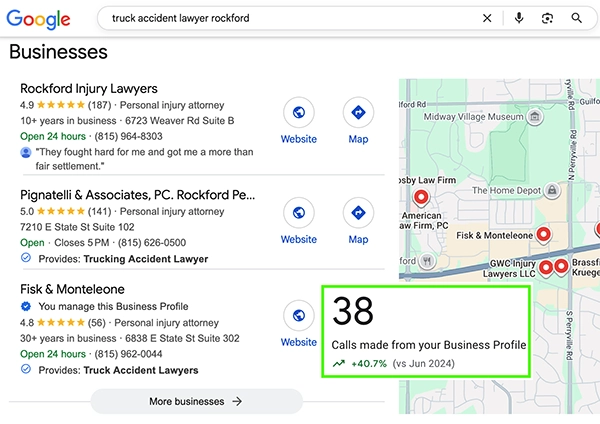Select the Crosby Law Firm map pin
This screenshot has height=424, width=600.
click(421, 198)
